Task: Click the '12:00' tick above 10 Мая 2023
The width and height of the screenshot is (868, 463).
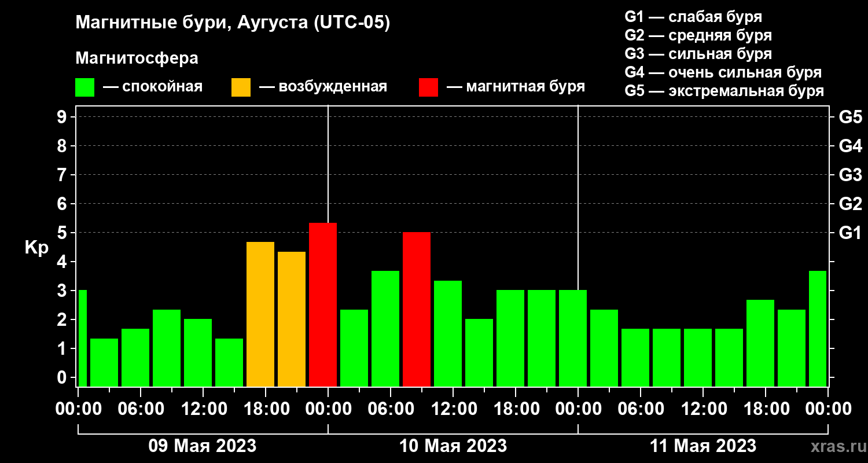Action: pyautogui.click(x=453, y=409)
